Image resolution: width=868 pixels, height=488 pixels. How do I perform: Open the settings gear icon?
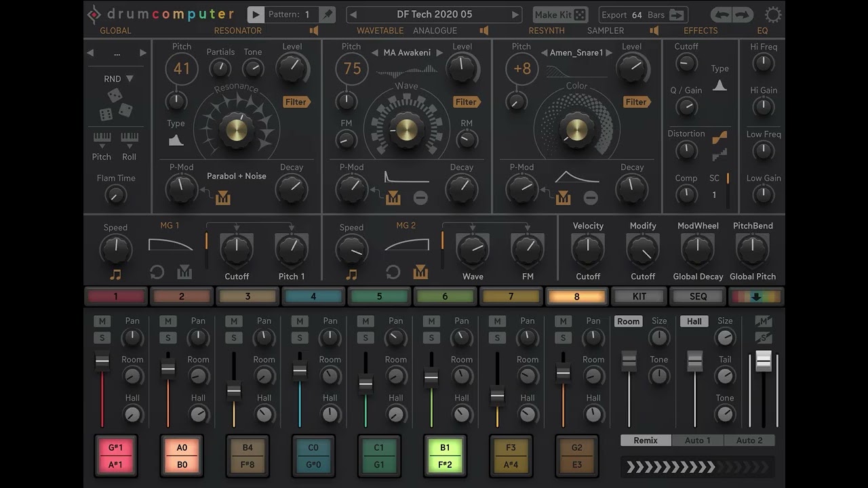[x=772, y=15]
